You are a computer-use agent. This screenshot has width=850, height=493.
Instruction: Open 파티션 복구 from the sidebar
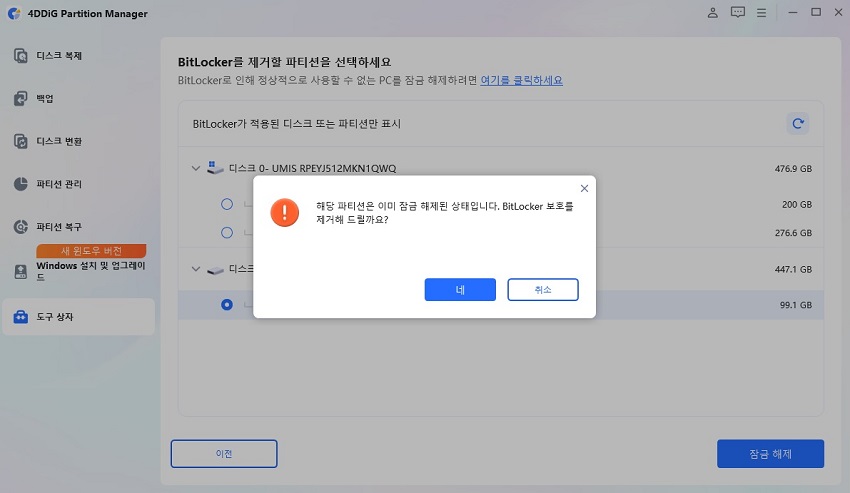click(79, 227)
